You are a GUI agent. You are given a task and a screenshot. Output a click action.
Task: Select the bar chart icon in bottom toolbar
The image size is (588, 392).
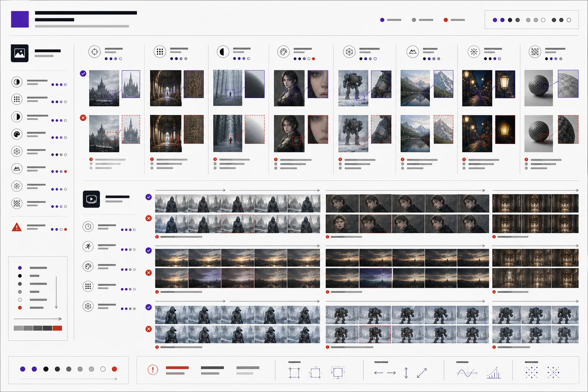(x=494, y=372)
